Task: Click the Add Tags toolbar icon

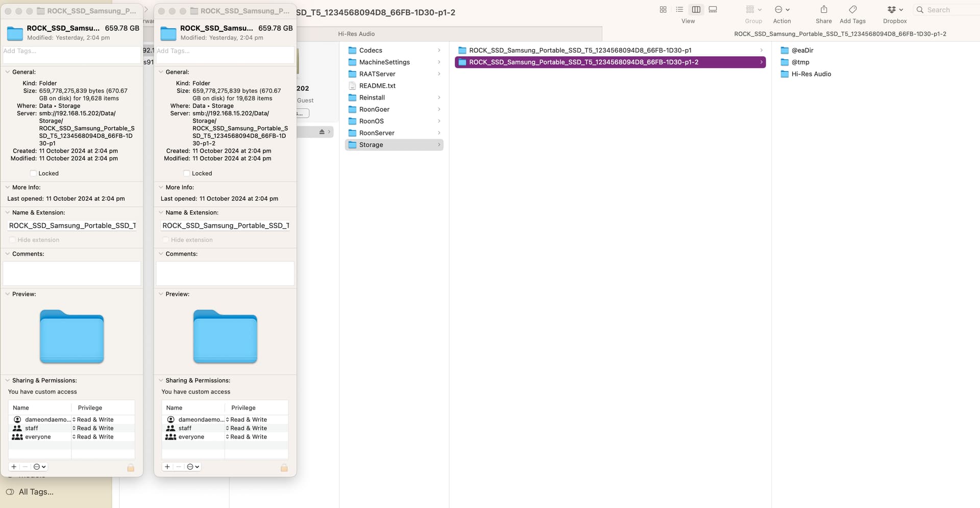Action: pyautogui.click(x=852, y=10)
